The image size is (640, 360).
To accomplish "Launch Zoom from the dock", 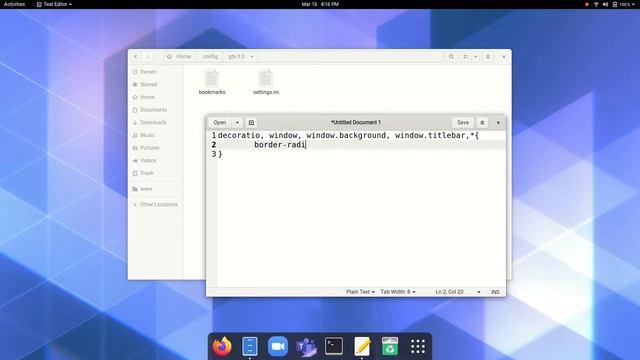I will click(278, 347).
